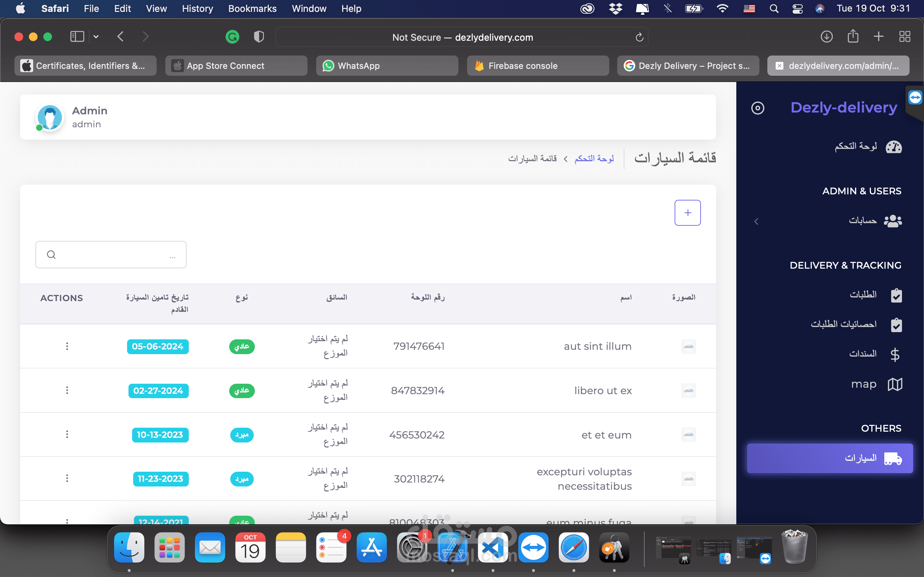Open actions menu for the aut sint illum row

tap(67, 346)
